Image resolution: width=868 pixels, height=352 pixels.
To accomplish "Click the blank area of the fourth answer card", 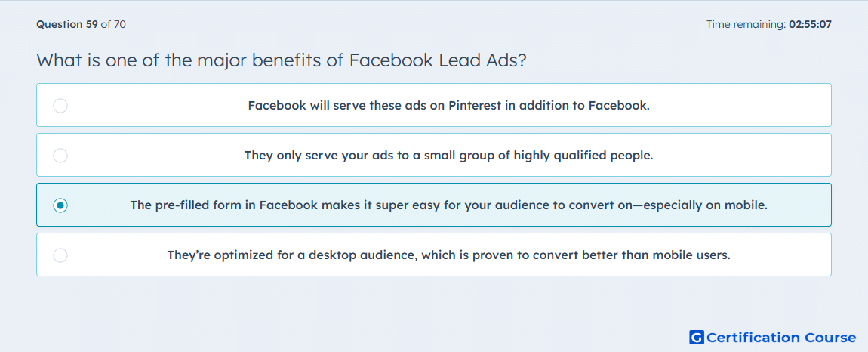I will 780,255.
